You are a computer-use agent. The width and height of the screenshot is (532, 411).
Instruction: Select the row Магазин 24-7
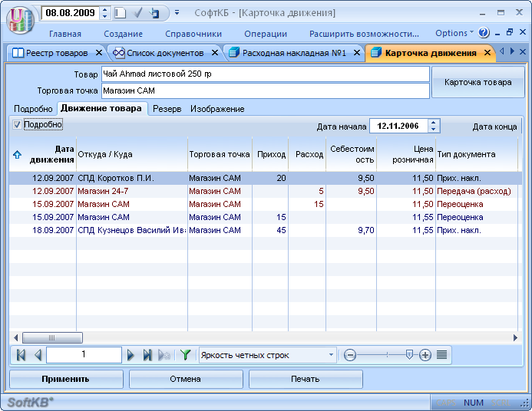[266, 191]
